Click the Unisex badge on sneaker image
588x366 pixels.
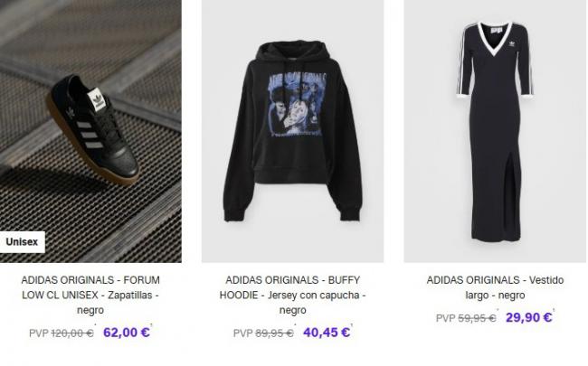pos(22,242)
